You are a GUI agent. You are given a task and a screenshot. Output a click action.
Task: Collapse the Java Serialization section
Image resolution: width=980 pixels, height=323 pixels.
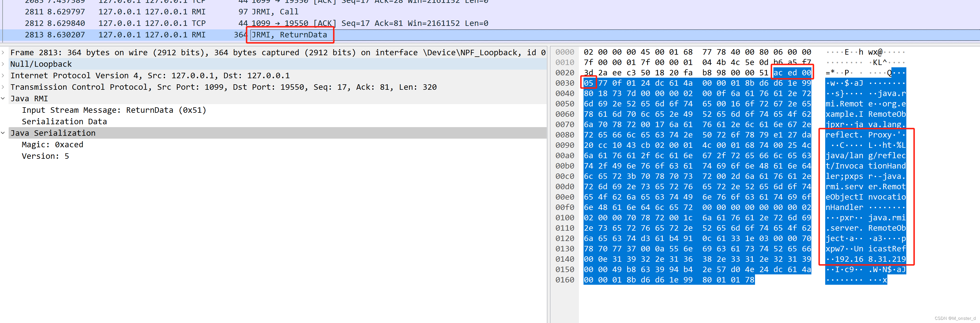coord(3,133)
